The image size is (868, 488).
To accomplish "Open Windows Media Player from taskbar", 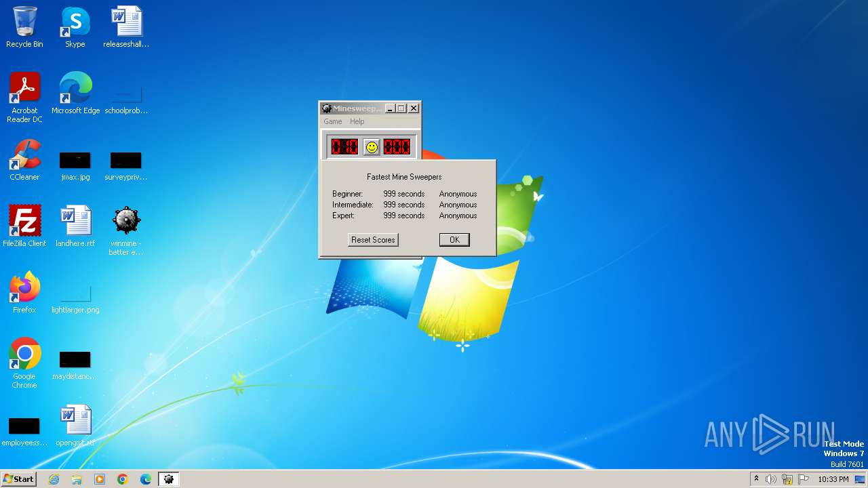I will click(100, 479).
